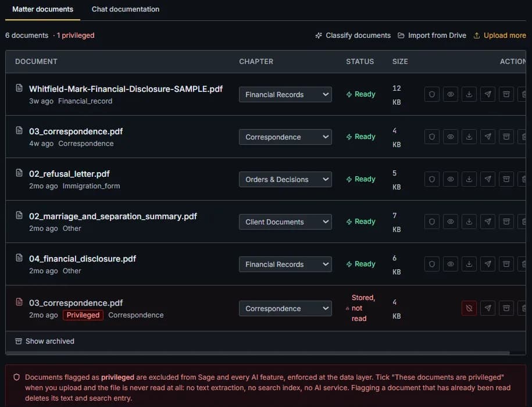Download Whitfield-Mark-Financial-Disclosure-SAMPLE.pdf

[x=469, y=94]
